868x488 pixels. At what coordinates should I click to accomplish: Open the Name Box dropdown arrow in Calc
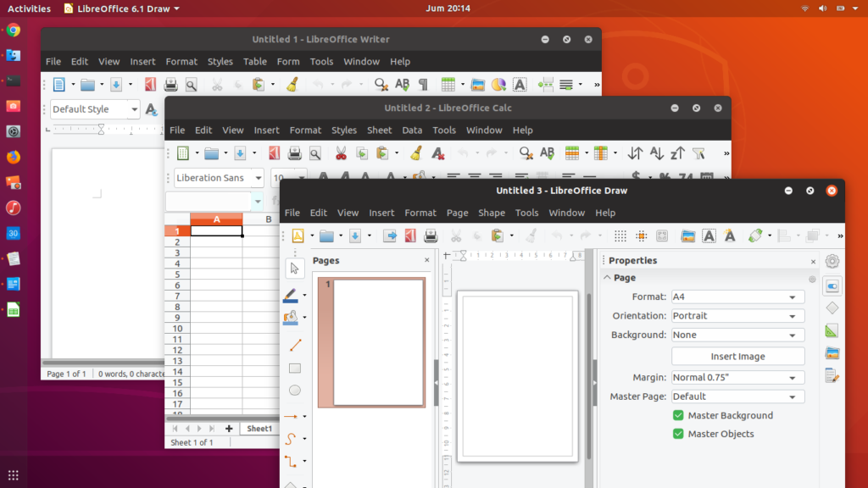click(x=258, y=202)
